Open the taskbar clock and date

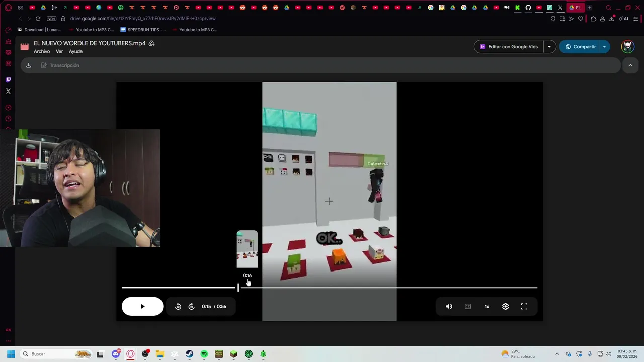(627, 354)
